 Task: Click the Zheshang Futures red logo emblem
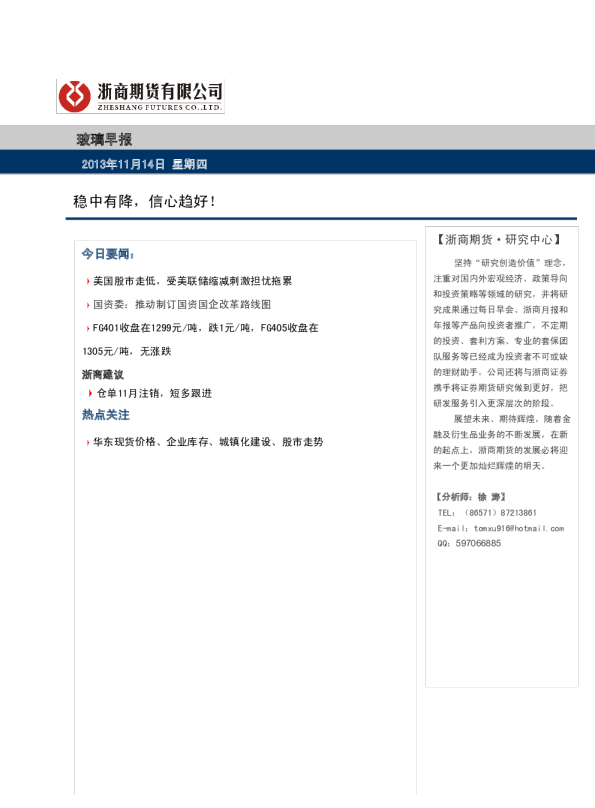(x=75, y=96)
